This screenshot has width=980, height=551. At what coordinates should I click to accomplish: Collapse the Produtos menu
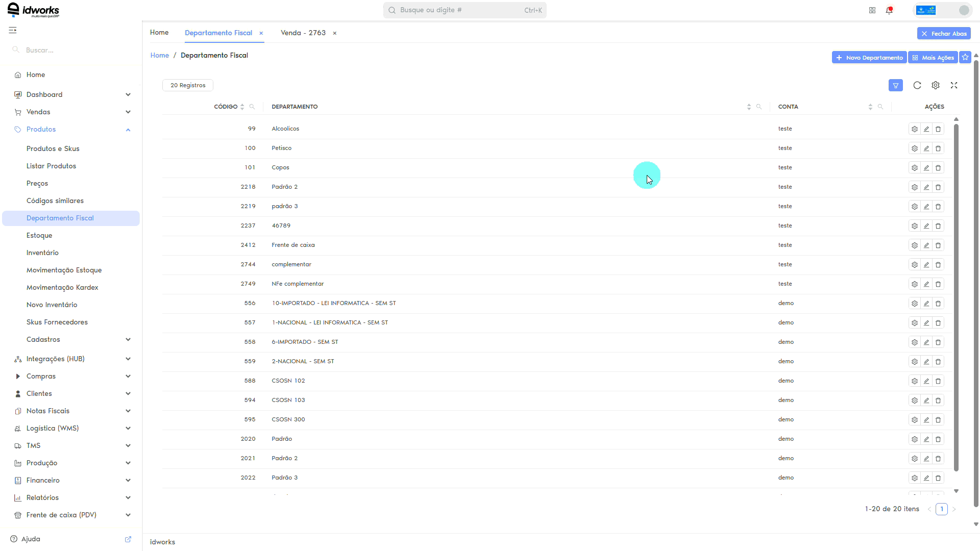(72, 130)
